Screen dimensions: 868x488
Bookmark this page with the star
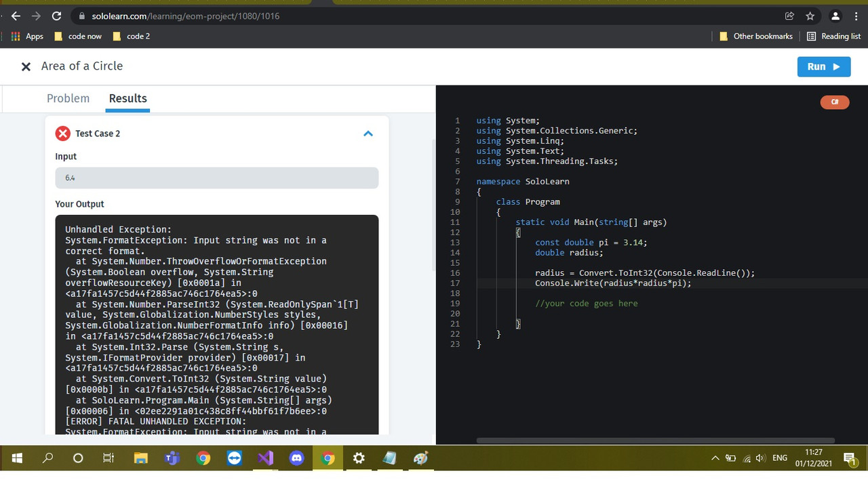tap(810, 16)
